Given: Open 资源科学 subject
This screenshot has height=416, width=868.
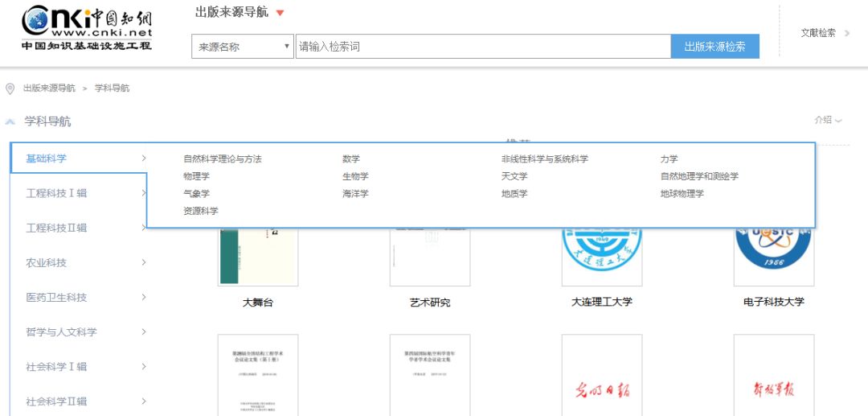Looking at the screenshot, I should point(201,211).
